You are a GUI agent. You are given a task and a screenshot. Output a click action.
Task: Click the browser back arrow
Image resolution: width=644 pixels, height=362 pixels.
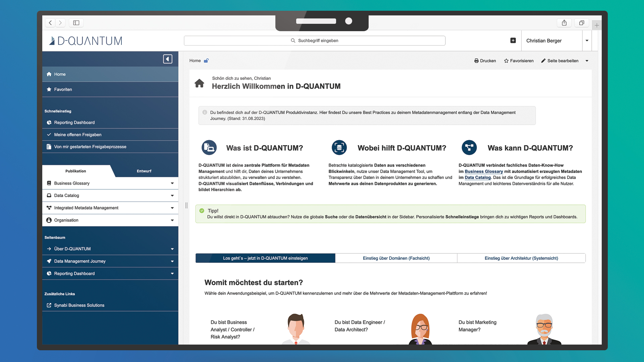point(50,23)
